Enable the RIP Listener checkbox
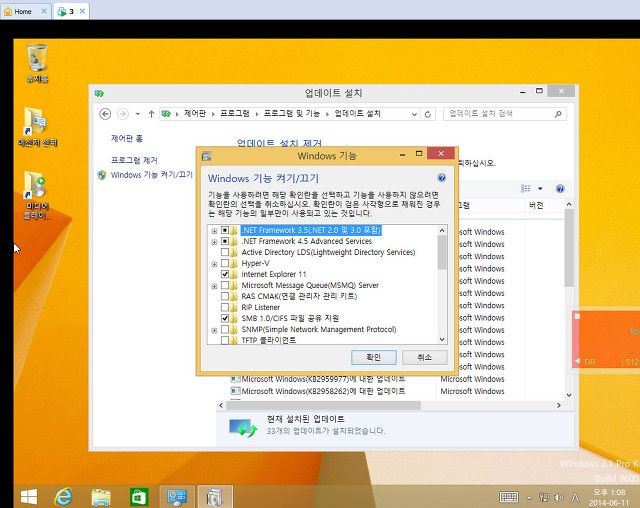640x508 pixels. click(224, 307)
